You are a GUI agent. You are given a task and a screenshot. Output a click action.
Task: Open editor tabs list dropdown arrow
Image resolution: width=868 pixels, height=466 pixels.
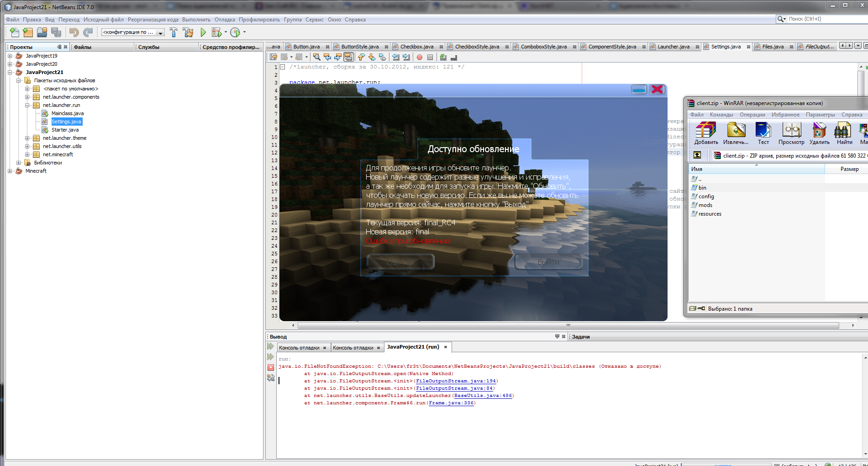[858, 46]
